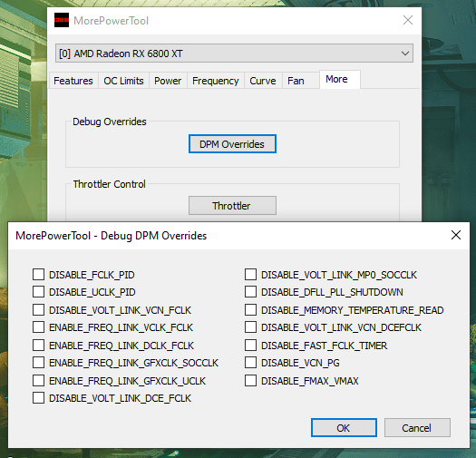This screenshot has width=476, height=458.
Task: Enable DISABLE_VOLT_LINK_DCE_FCLK checkbox
Action: [x=39, y=397]
